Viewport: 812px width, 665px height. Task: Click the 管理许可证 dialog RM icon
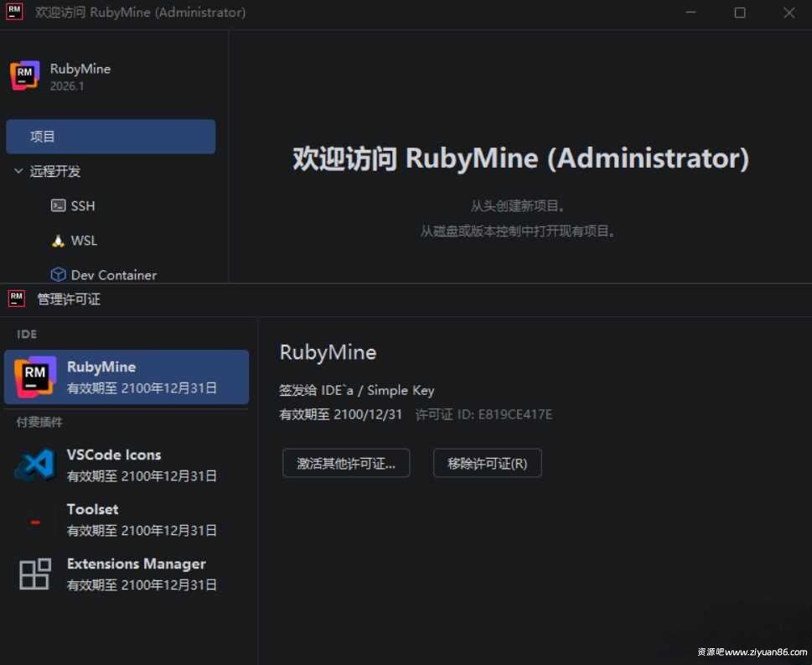[17, 299]
